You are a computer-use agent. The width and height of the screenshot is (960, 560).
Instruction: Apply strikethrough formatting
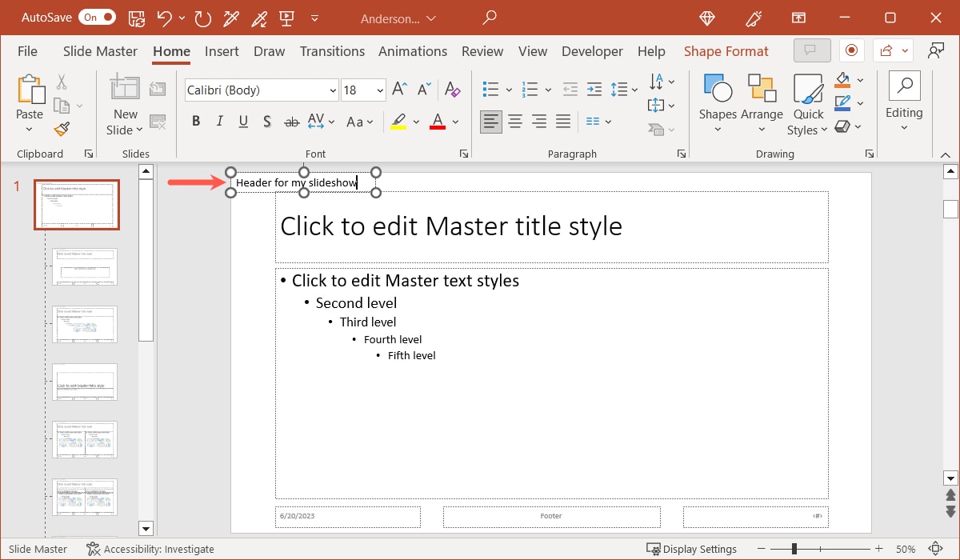[x=291, y=121]
